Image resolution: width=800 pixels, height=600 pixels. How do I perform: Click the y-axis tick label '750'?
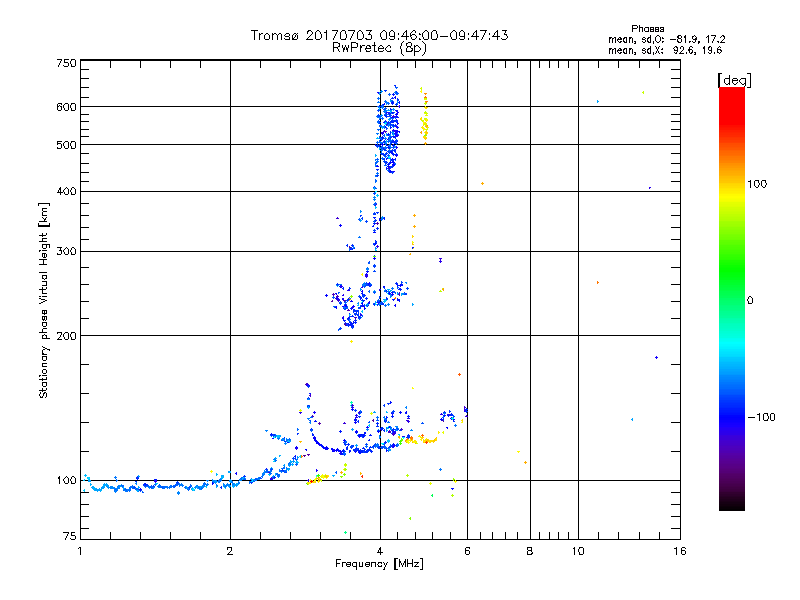(67, 63)
